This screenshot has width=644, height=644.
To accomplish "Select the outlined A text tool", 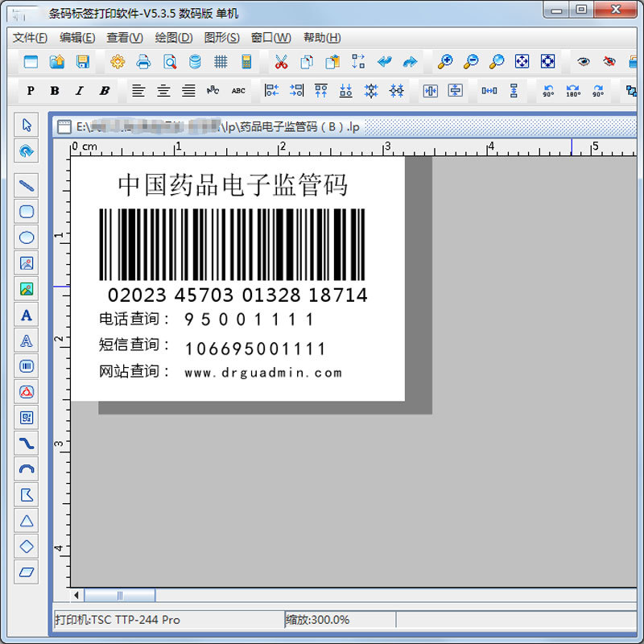I will coord(27,341).
